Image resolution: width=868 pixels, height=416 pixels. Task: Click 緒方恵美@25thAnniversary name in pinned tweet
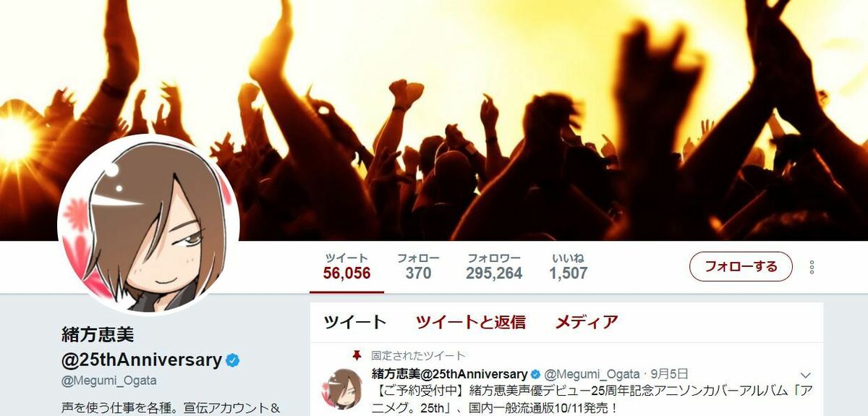coord(449,374)
